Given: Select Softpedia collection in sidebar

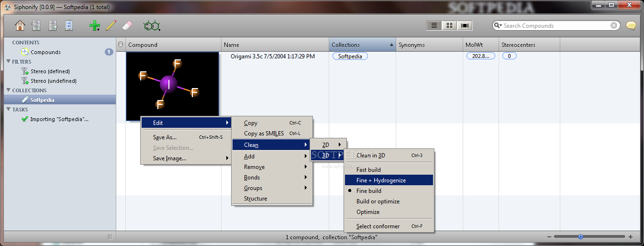Looking at the screenshot, I should pyautogui.click(x=60, y=100).
